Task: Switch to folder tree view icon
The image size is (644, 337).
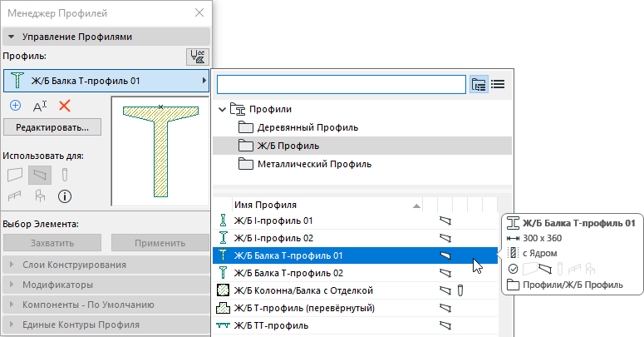Action: (x=479, y=84)
